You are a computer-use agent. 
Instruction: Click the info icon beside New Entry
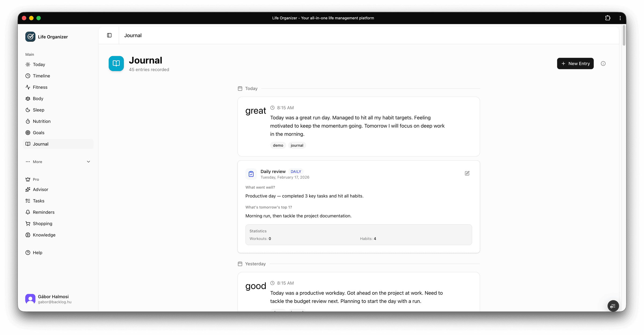[x=603, y=63]
